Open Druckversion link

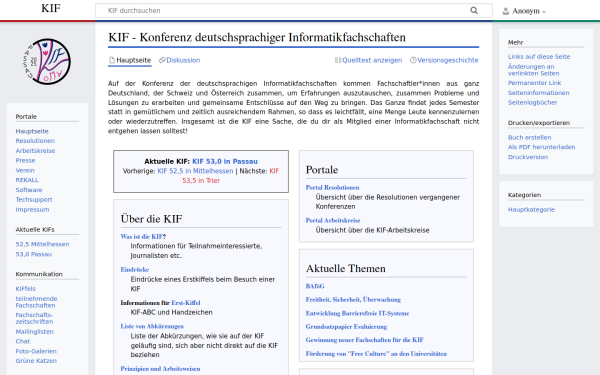528,157
